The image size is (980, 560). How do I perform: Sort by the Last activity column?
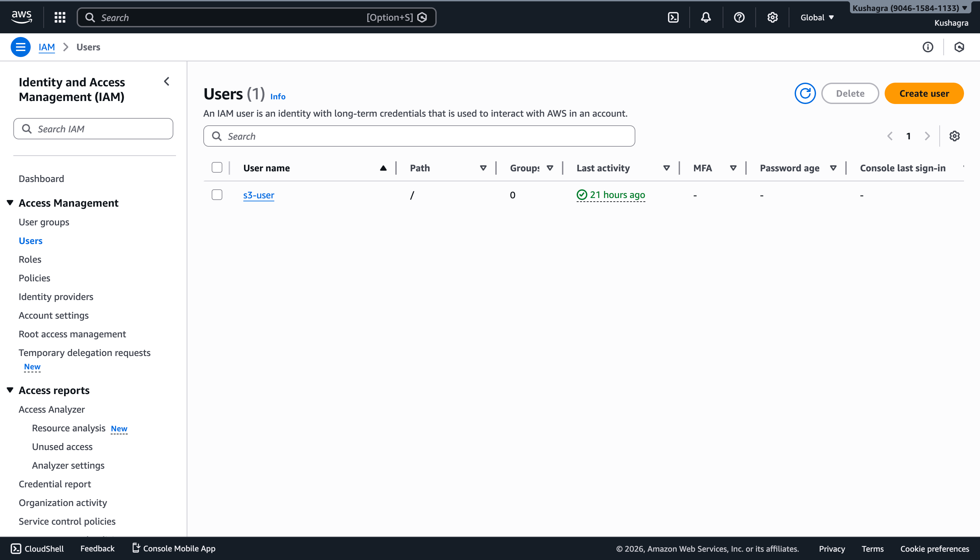[x=667, y=168]
